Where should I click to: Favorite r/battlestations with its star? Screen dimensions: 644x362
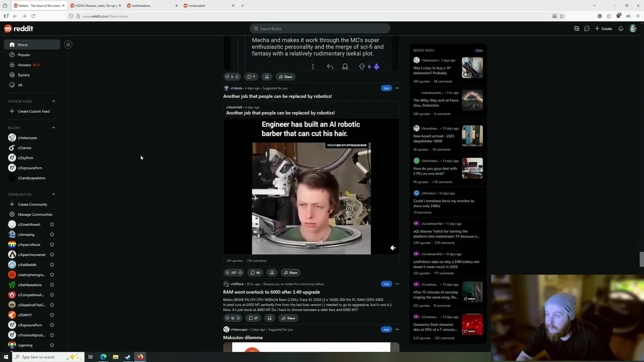[x=52, y=285]
